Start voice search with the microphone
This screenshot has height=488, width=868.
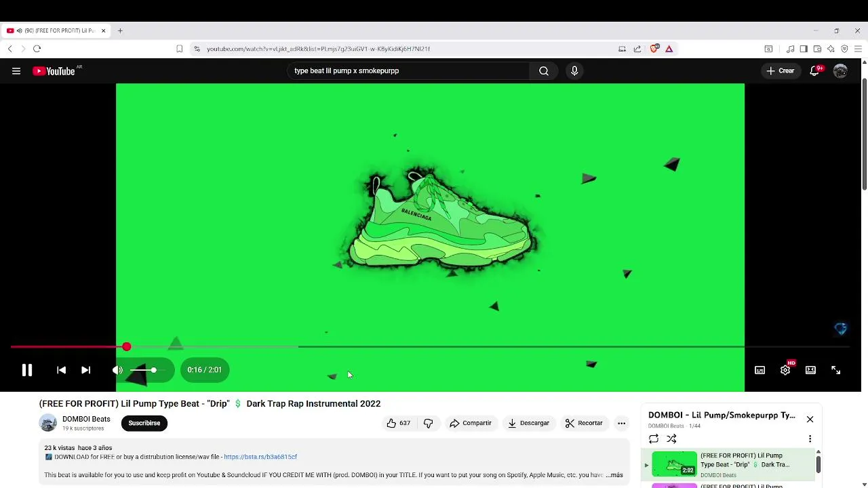[574, 70]
